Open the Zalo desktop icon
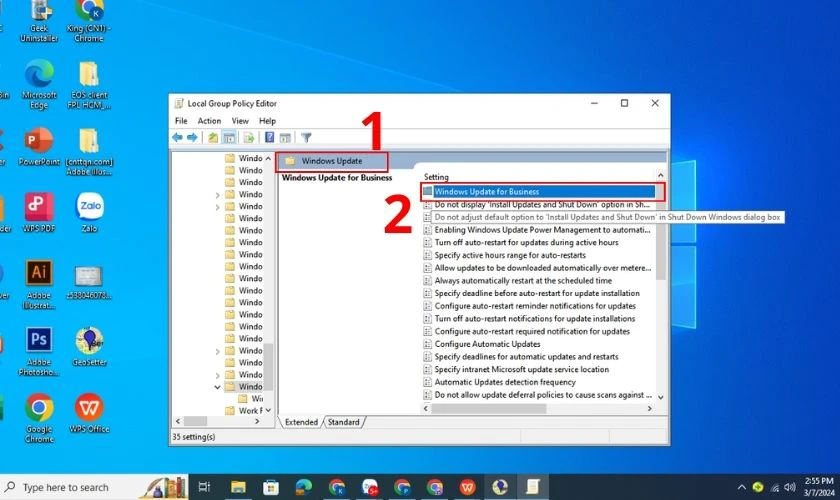Image resolution: width=840 pixels, height=500 pixels. (90, 213)
